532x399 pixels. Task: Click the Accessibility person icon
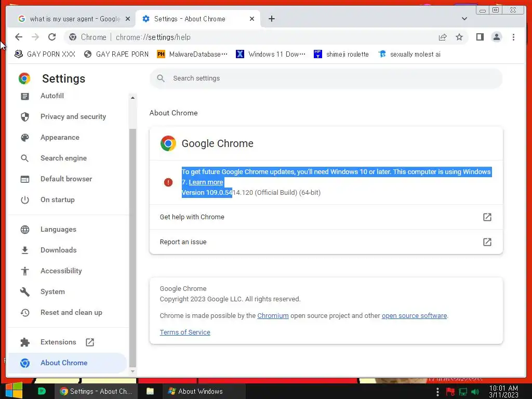click(x=25, y=271)
